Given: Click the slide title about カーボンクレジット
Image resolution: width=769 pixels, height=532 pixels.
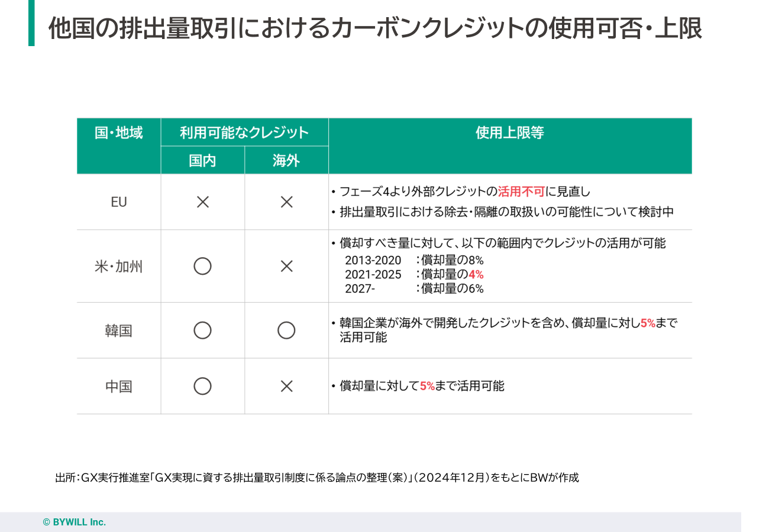Looking at the screenshot, I should [375, 28].
